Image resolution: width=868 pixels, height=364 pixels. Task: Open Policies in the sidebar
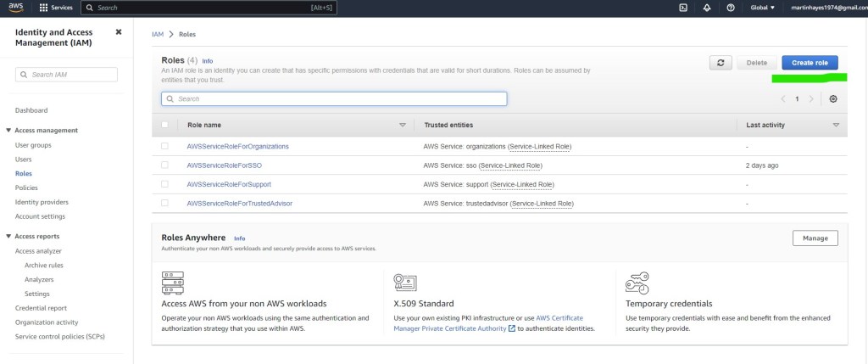coord(26,188)
